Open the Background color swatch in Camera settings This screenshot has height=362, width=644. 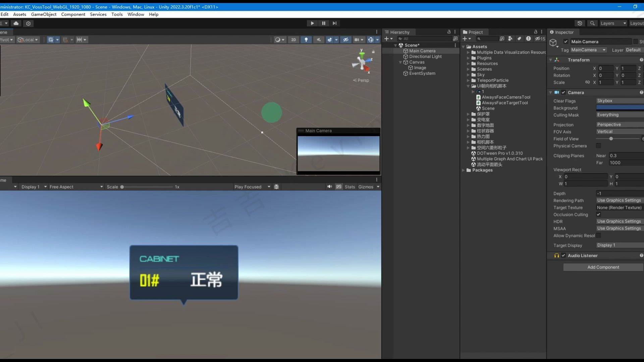(620, 108)
